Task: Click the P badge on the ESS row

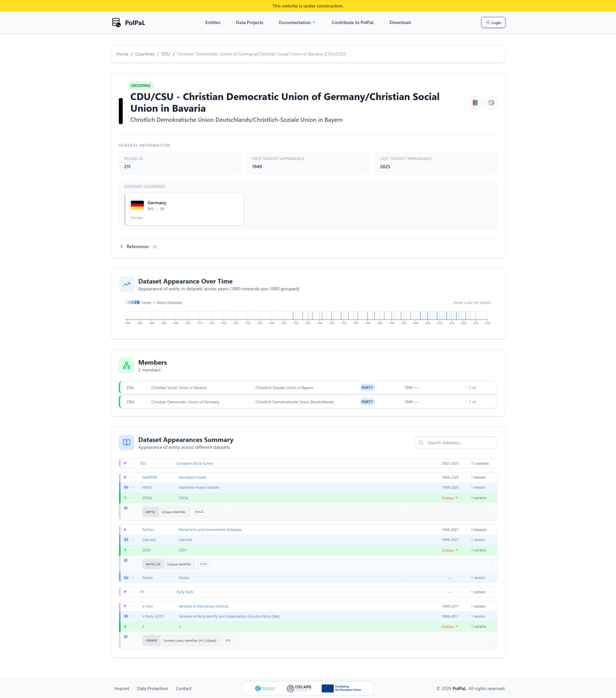Action: click(125, 464)
